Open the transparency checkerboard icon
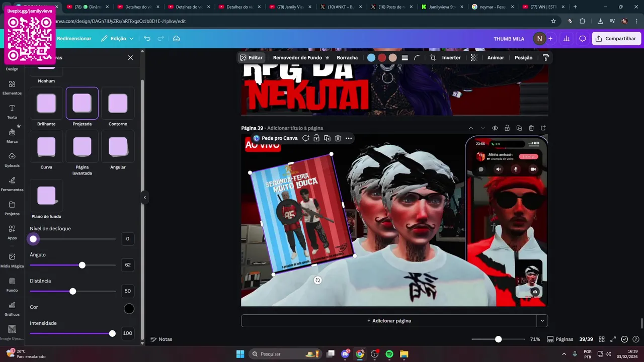 [x=473, y=58]
